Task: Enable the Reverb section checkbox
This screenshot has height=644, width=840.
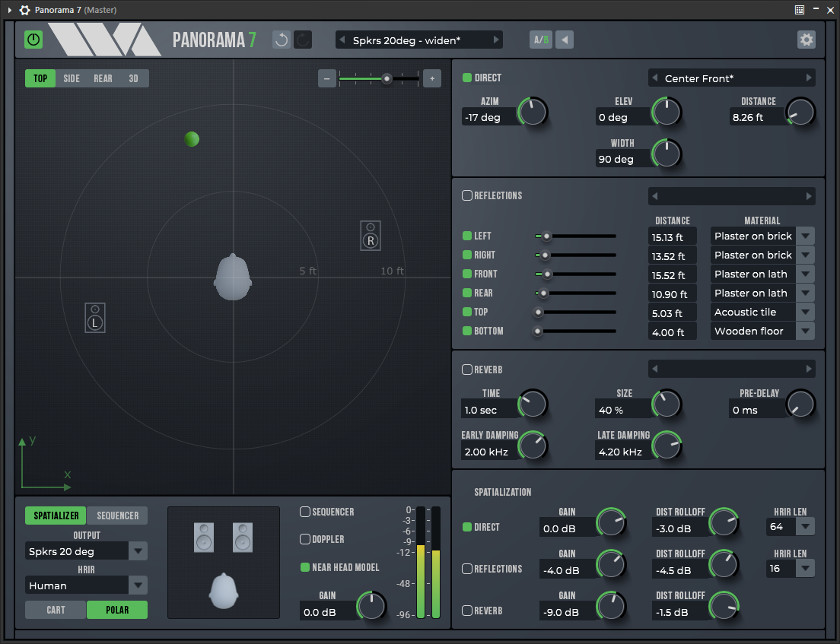Action: click(467, 370)
